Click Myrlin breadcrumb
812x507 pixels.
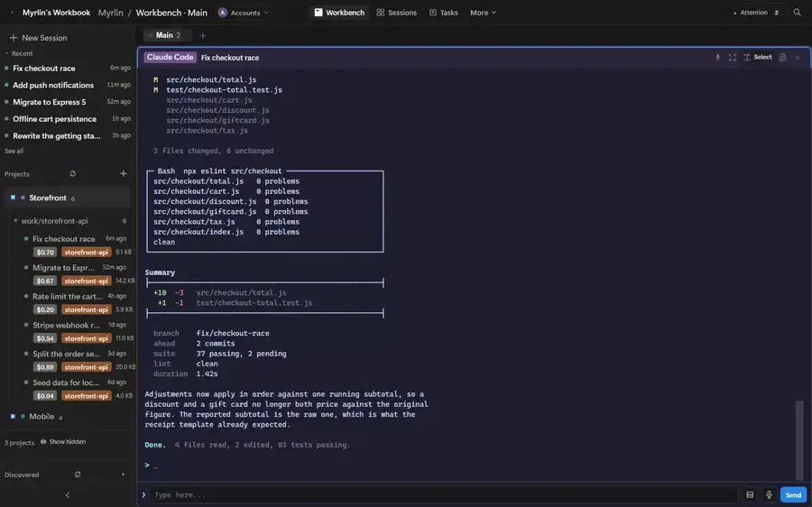[110, 13]
